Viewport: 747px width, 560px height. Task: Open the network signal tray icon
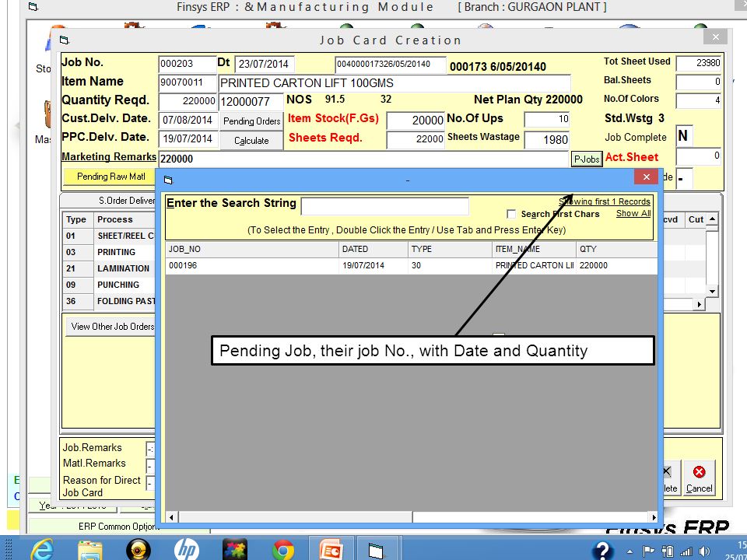[686, 551]
